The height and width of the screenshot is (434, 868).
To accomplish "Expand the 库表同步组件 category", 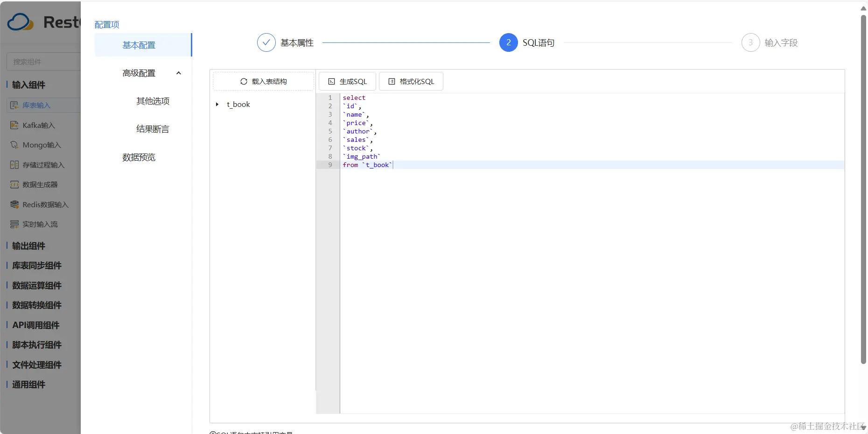I will point(36,266).
